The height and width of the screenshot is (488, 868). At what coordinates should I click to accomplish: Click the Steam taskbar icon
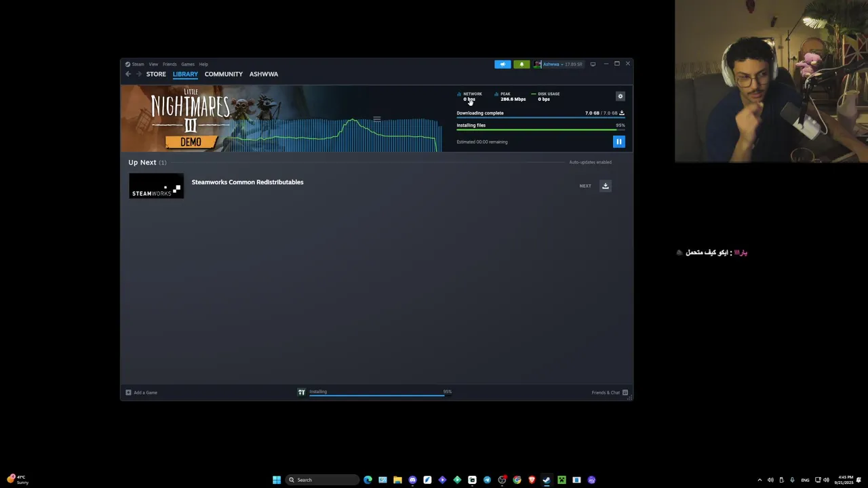[x=547, y=480]
